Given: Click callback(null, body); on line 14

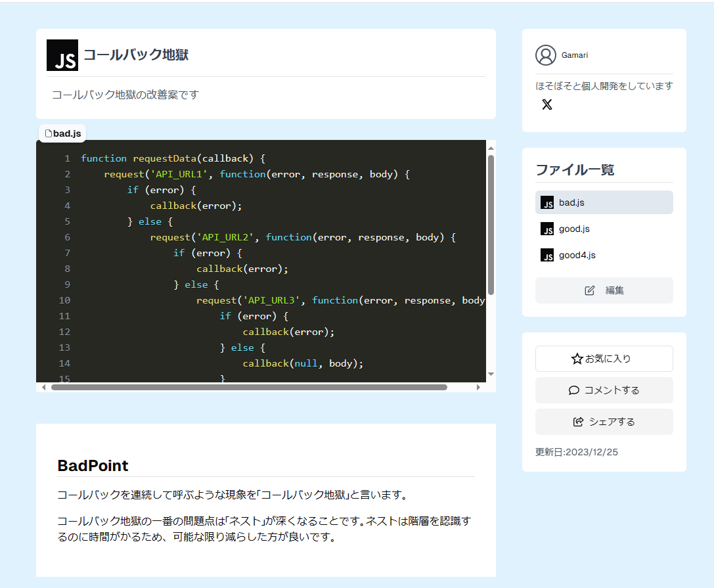Looking at the screenshot, I should (303, 363).
